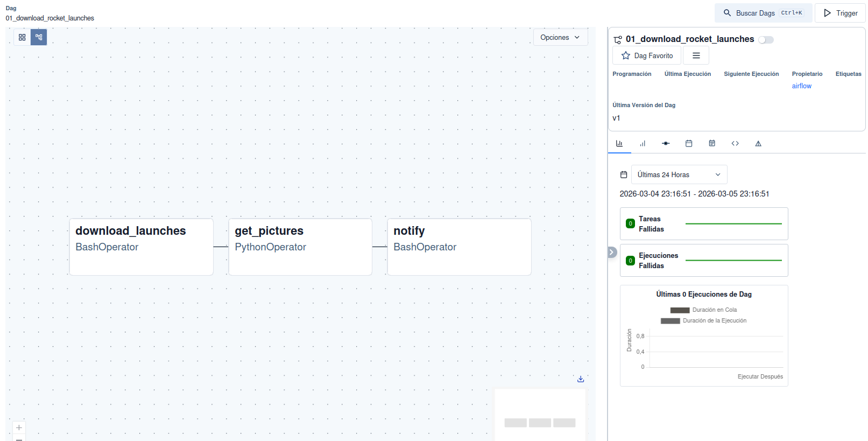Click the download graph icon
Image resolution: width=868 pixels, height=441 pixels.
[x=581, y=379]
